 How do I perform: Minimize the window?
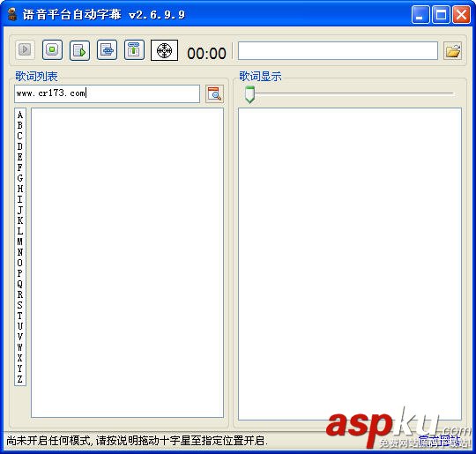point(420,14)
